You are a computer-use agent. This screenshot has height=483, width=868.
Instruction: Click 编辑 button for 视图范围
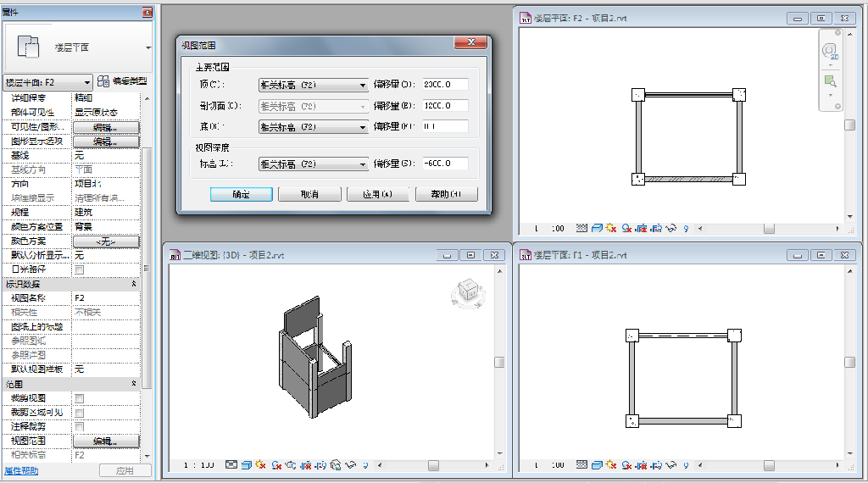tap(106, 441)
